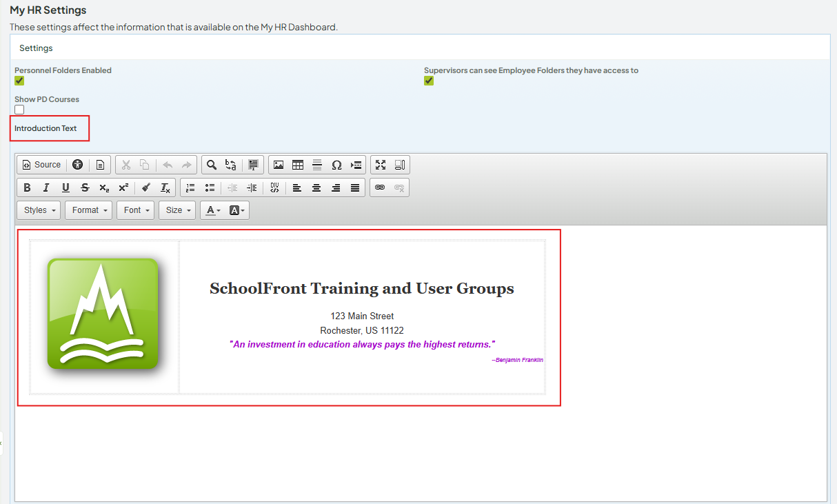This screenshot has width=837, height=504.
Task: Open the Insert Link dialog
Action: coord(380,188)
